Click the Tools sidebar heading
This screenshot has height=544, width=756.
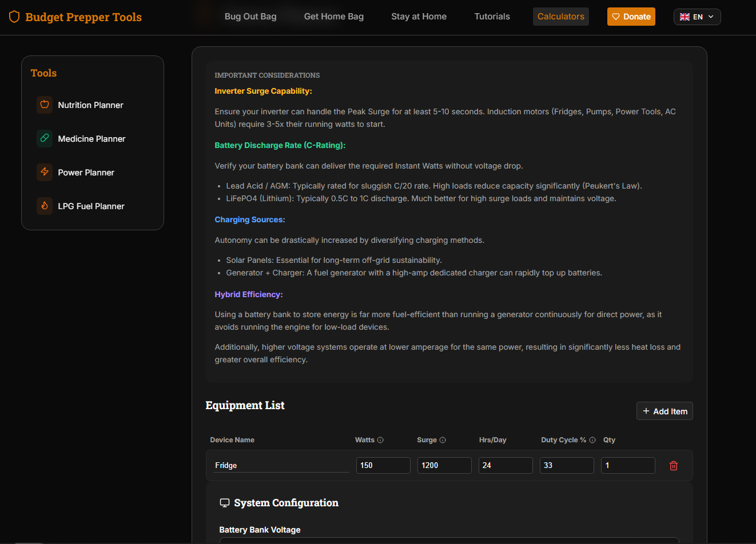coord(43,73)
